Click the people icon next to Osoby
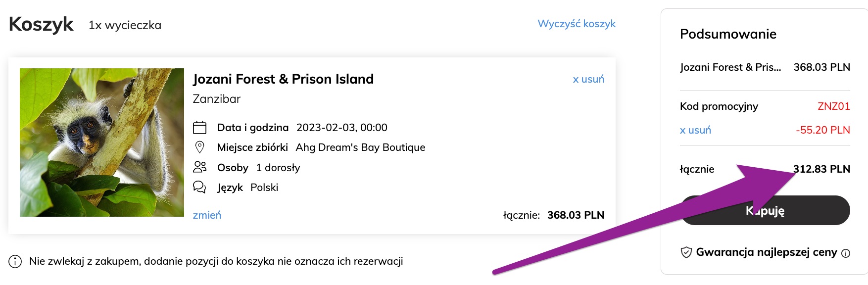The image size is (868, 285). click(199, 167)
